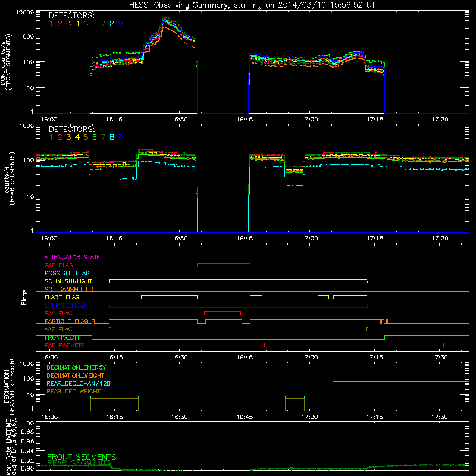Select cyan detector 8 in rear segments legend
476x476 pixels.
point(112,137)
